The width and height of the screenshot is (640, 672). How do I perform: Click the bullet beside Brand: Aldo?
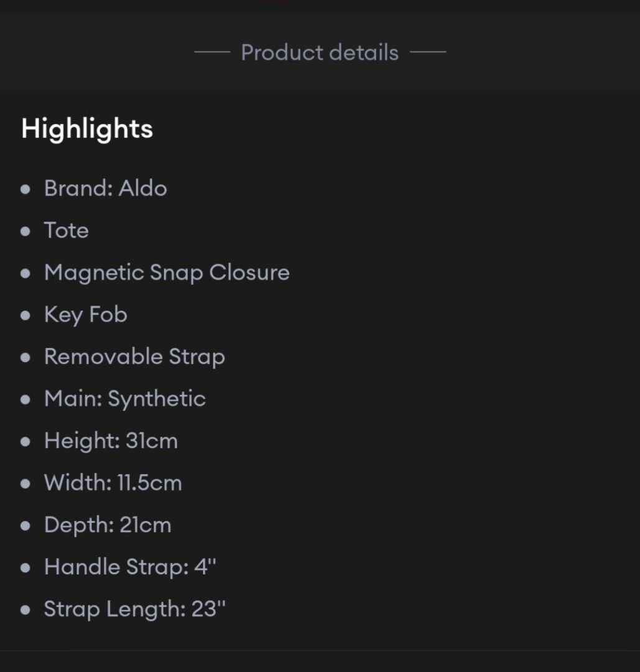(x=26, y=189)
